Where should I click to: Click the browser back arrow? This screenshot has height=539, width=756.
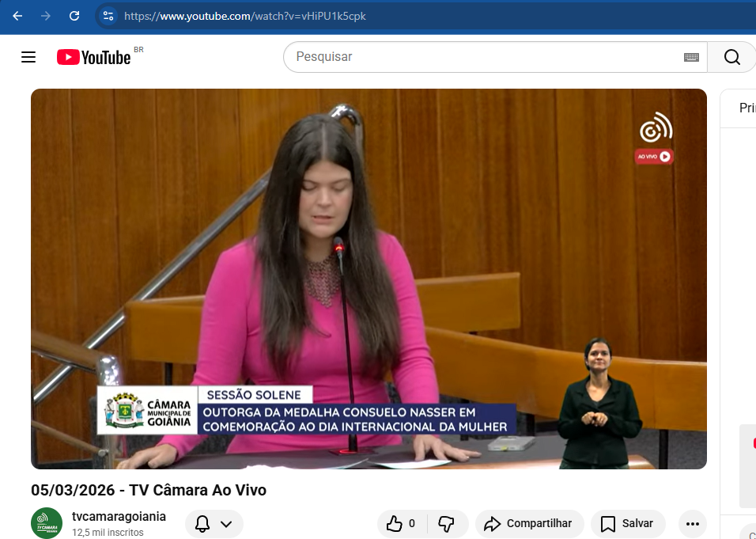(x=17, y=16)
